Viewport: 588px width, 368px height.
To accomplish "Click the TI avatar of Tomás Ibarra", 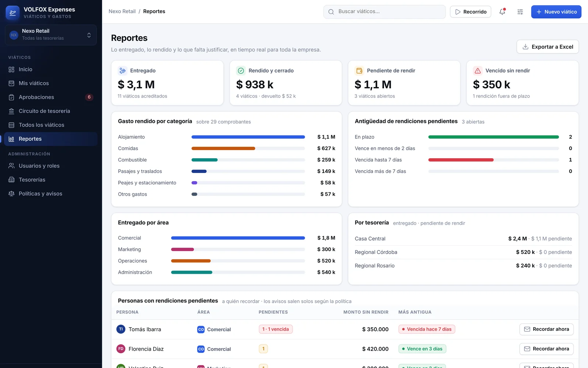I will 121,329.
